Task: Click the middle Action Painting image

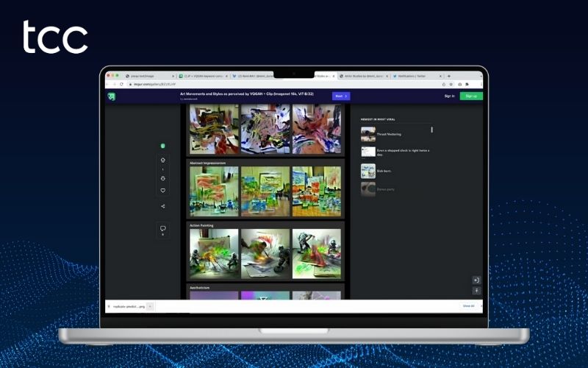Action: (265, 254)
